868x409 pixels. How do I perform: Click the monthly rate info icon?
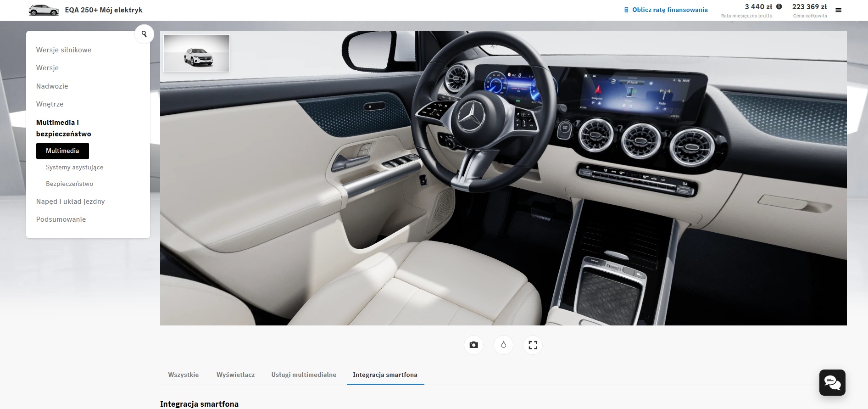[779, 6]
